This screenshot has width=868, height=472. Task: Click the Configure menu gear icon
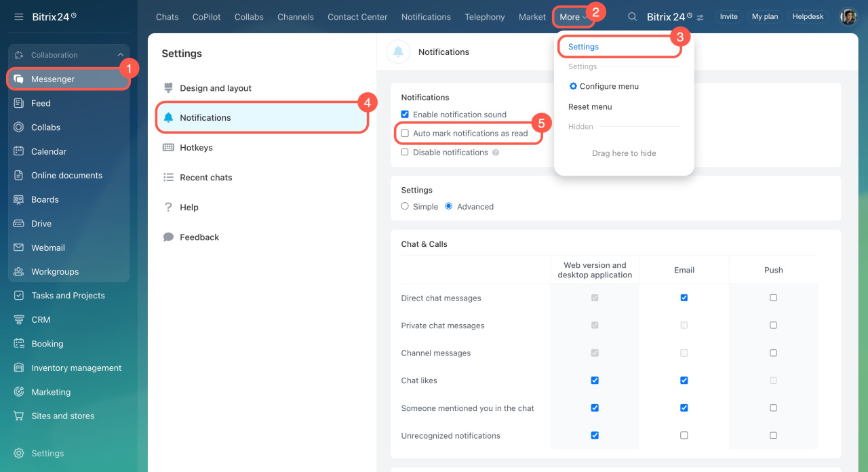click(573, 86)
